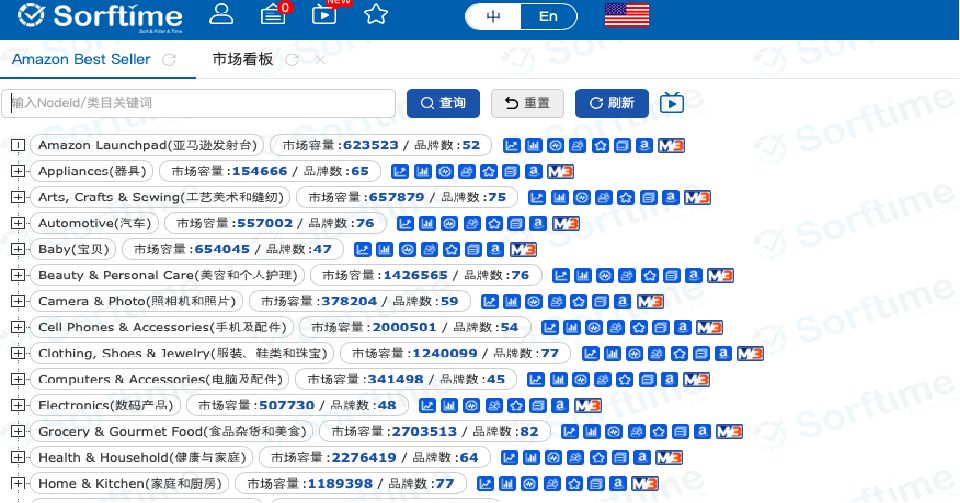Reload the Amazon Best Seller tab
Screen dimensions: 960x503
tap(169, 60)
